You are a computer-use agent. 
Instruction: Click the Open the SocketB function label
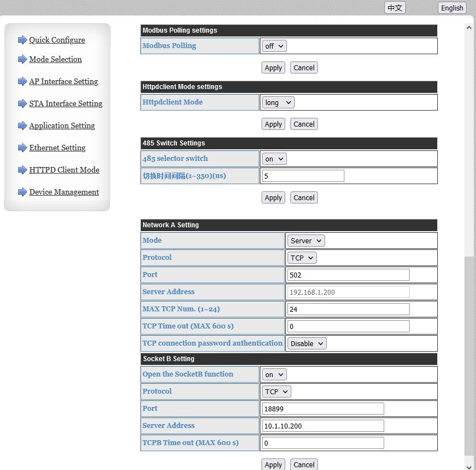tap(188, 374)
